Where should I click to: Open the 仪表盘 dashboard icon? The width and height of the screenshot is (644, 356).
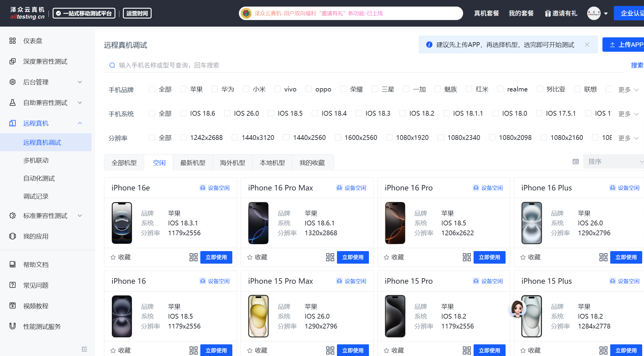[x=13, y=41]
